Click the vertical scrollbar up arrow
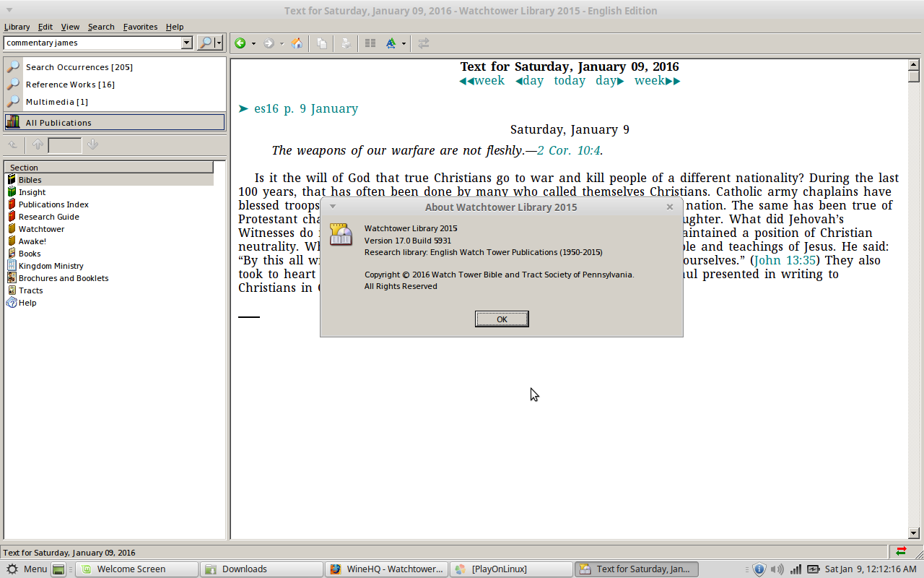924x578 pixels. [913, 64]
